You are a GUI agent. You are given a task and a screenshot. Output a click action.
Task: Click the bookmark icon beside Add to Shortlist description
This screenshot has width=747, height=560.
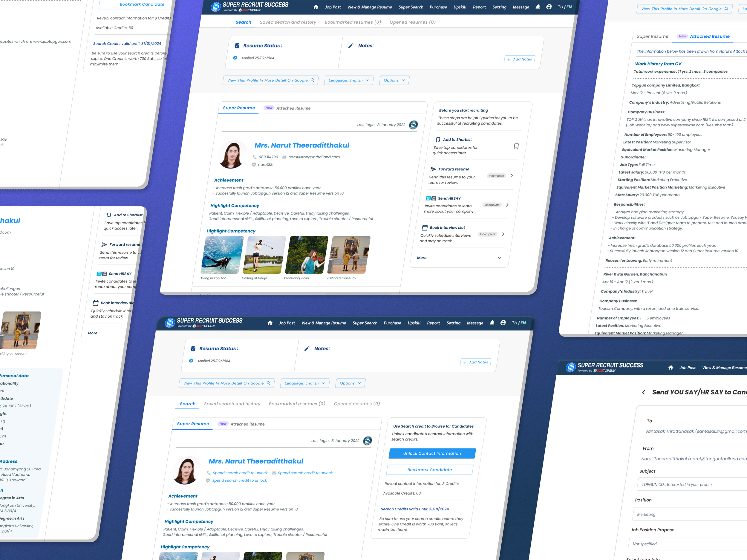[x=516, y=146]
